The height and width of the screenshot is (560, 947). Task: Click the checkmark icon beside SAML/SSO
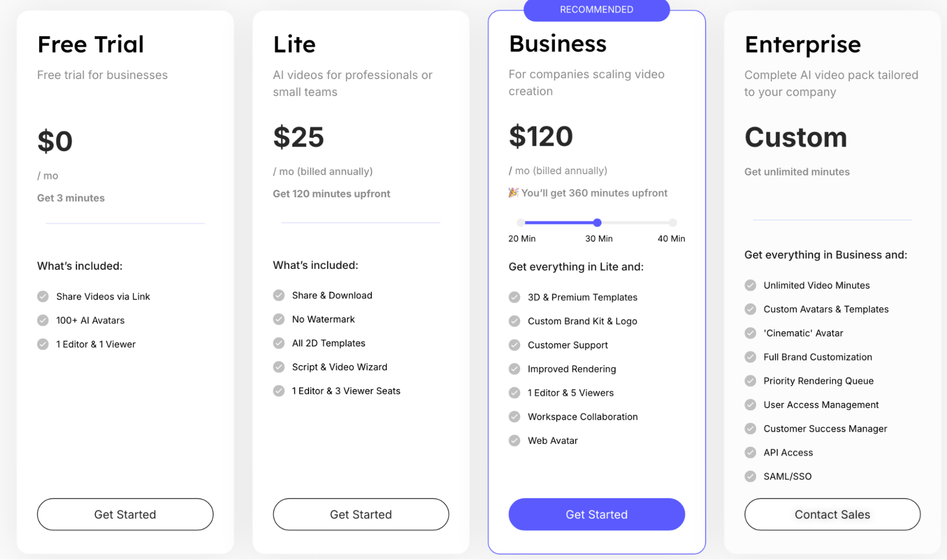point(750,476)
